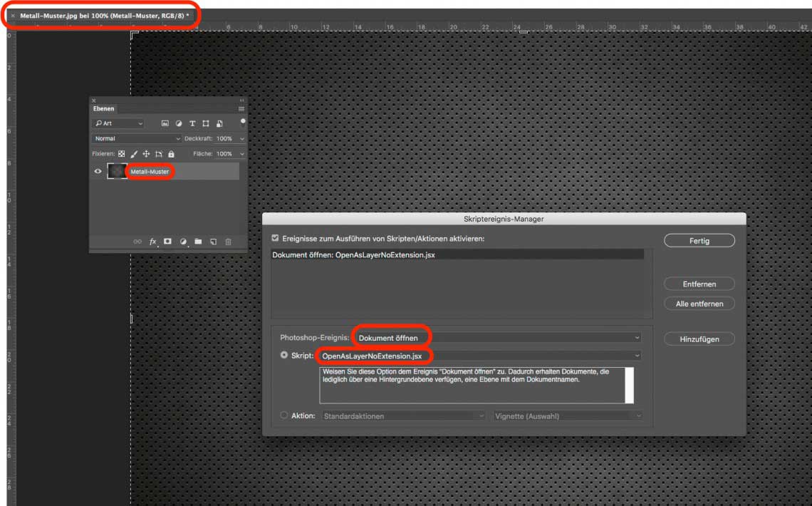The width and height of the screenshot is (812, 506).
Task: Select the Metall-Muster layer thumbnail
Action: pos(117,171)
